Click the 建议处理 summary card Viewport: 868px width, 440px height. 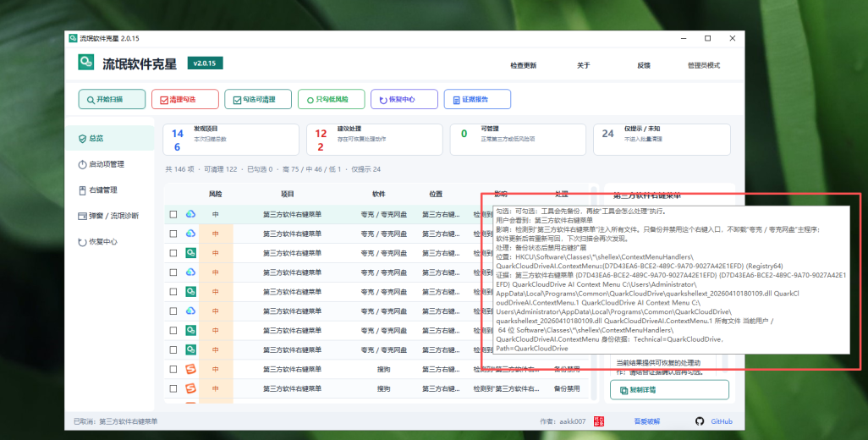pyautogui.click(x=375, y=140)
